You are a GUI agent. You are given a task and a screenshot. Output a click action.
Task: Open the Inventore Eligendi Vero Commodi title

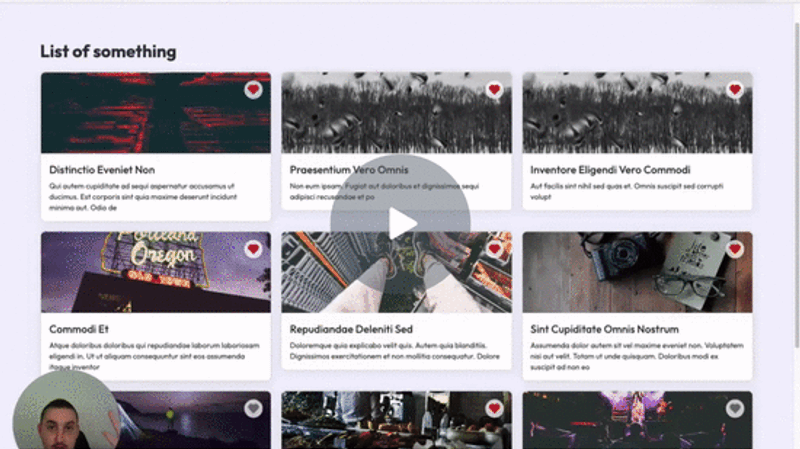[x=610, y=170]
